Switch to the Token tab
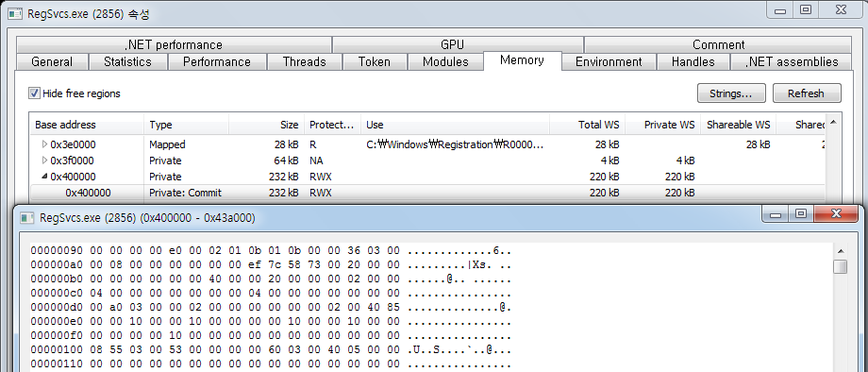 pos(375,61)
